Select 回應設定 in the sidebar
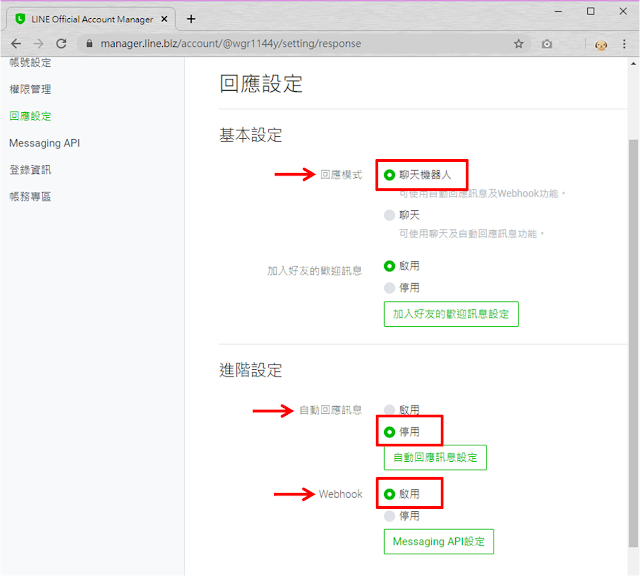 pos(30,116)
